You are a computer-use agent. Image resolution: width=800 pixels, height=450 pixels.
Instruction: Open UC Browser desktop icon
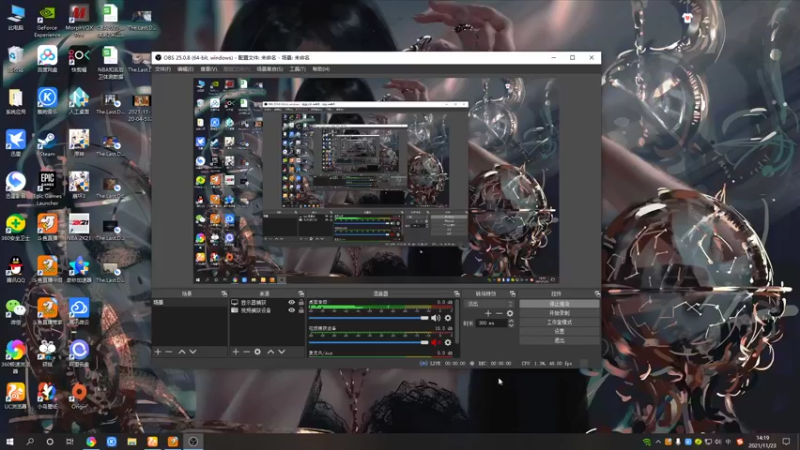[x=15, y=396]
